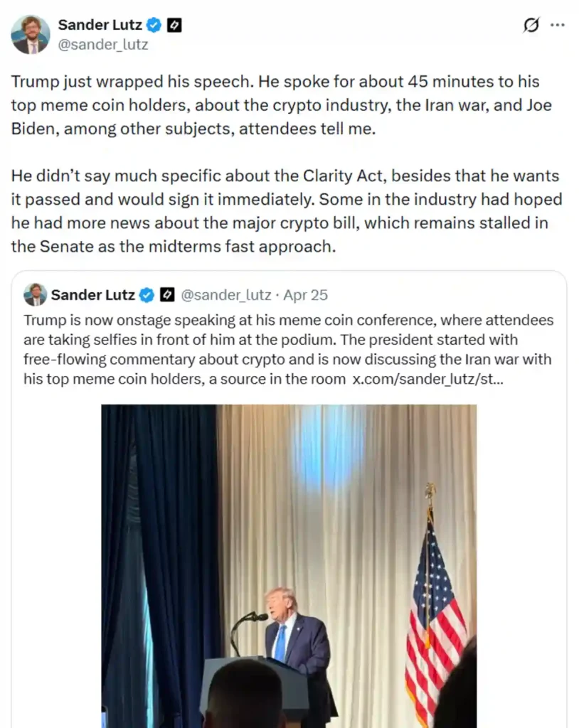This screenshot has width=579, height=728.
Task: Click the @sander_lutz handle
Action: click(x=103, y=44)
